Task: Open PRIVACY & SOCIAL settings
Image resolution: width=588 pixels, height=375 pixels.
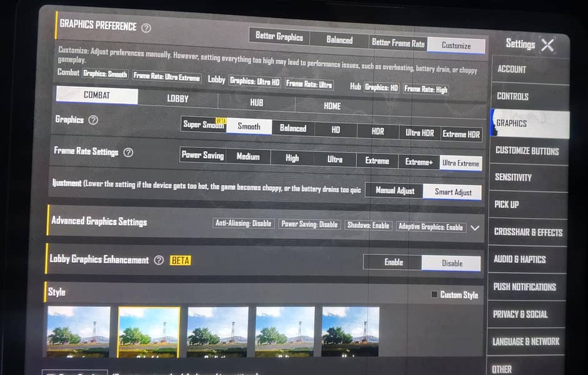Action: coord(526,314)
